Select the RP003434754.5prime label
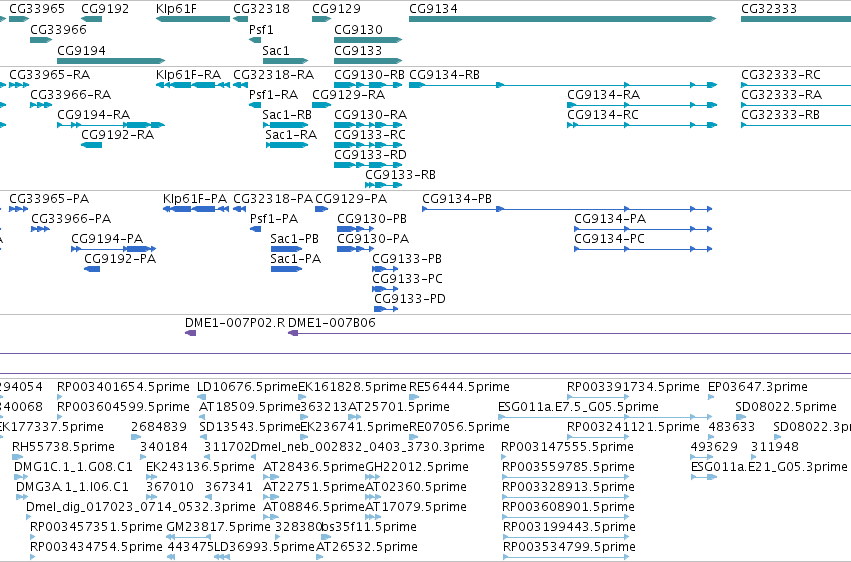 (96, 547)
